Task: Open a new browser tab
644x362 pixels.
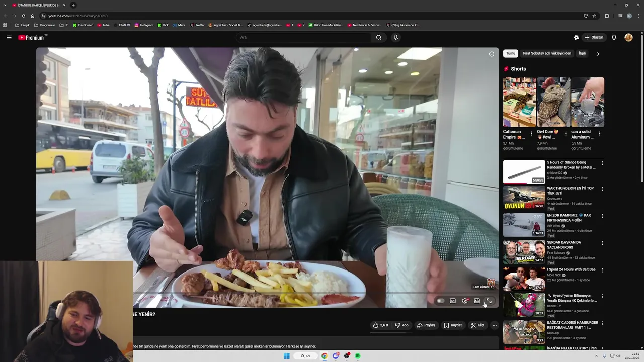Action: pyautogui.click(x=73, y=5)
